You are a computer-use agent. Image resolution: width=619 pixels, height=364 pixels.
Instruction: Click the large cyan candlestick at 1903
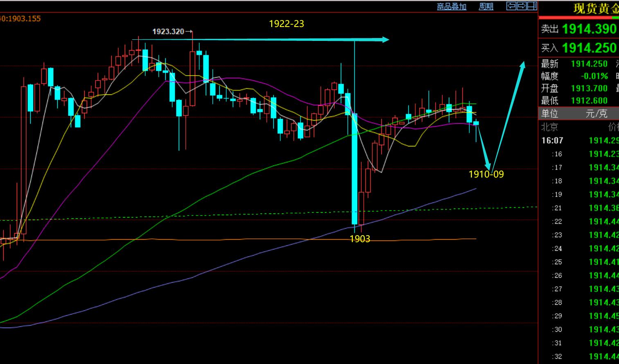point(354,168)
